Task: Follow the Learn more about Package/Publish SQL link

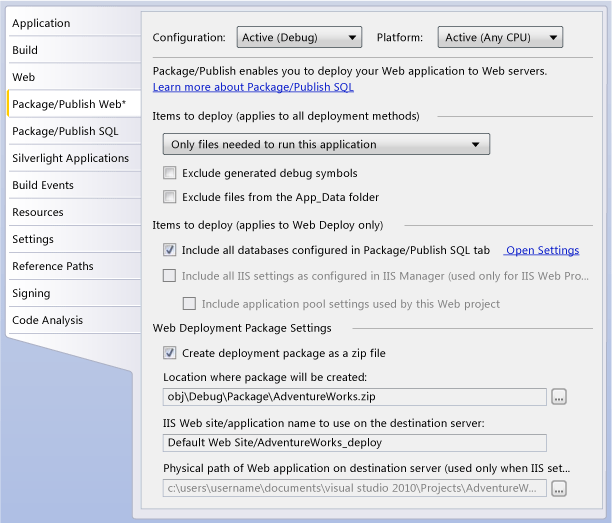Action: click(x=253, y=87)
